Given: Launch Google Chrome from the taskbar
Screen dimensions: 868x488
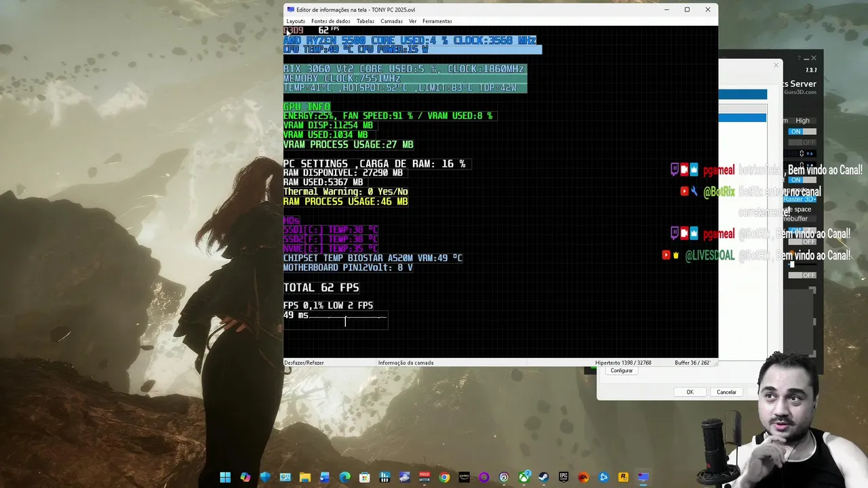Looking at the screenshot, I should [x=444, y=477].
